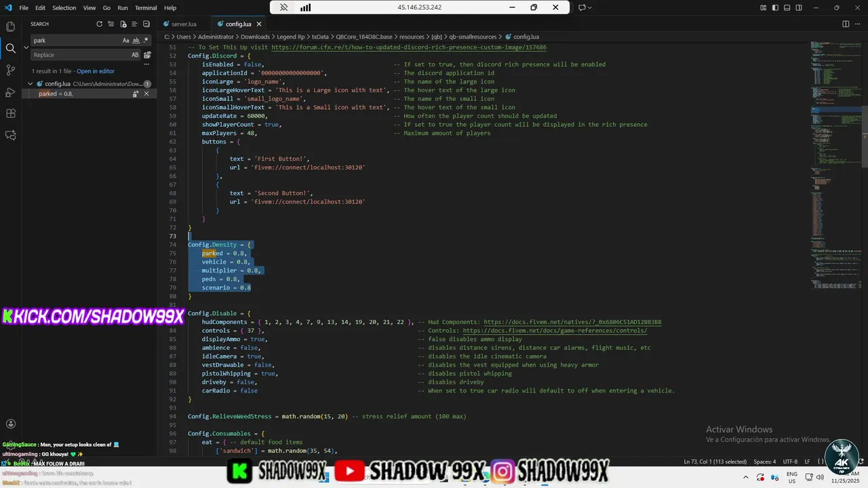Click the Legend Rp breadcrumb segment
This screenshot has height=488, width=868.
coord(291,37)
